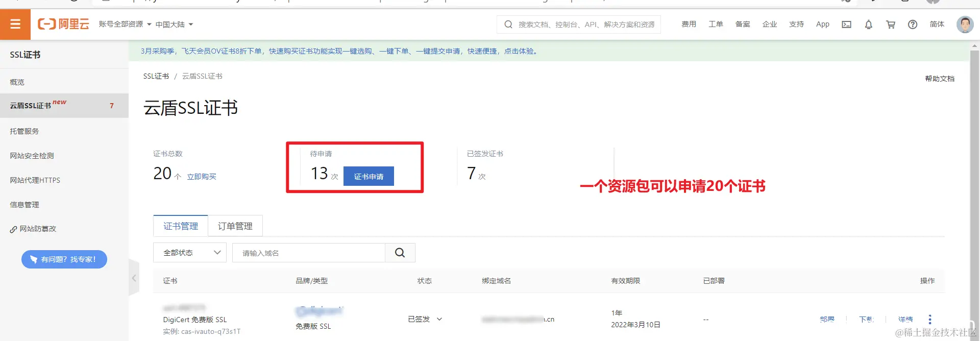The height and width of the screenshot is (341, 980).
Task: Click the 下载 action link
Action: [866, 319]
